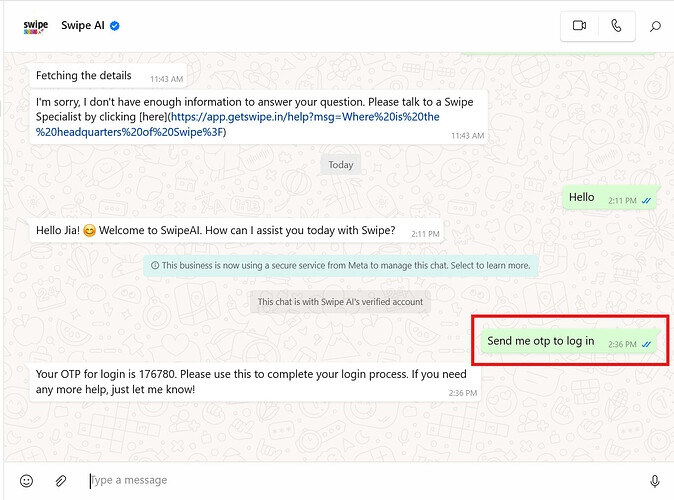Click the read ticks on the Hello message

pyautogui.click(x=646, y=200)
